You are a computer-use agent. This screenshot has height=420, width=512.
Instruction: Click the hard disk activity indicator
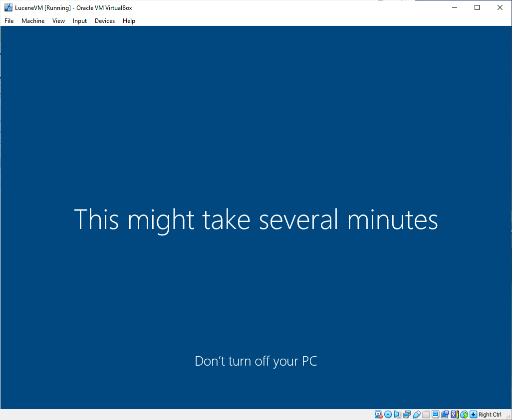coord(378,415)
